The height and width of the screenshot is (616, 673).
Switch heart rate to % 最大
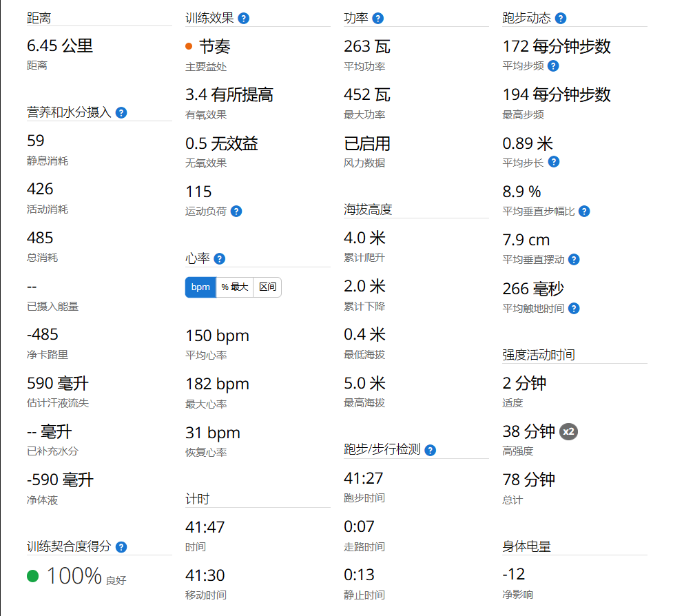click(x=234, y=287)
